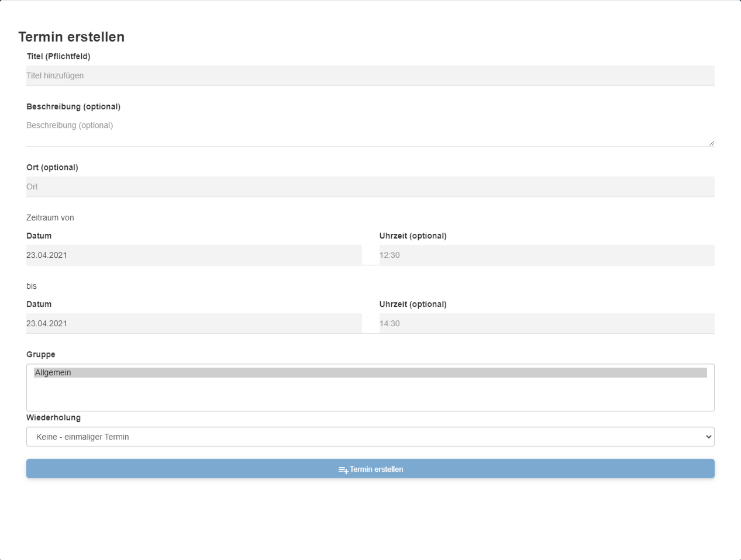
Task: Focus the "Titel hinzufügen" input field
Action: click(370, 76)
